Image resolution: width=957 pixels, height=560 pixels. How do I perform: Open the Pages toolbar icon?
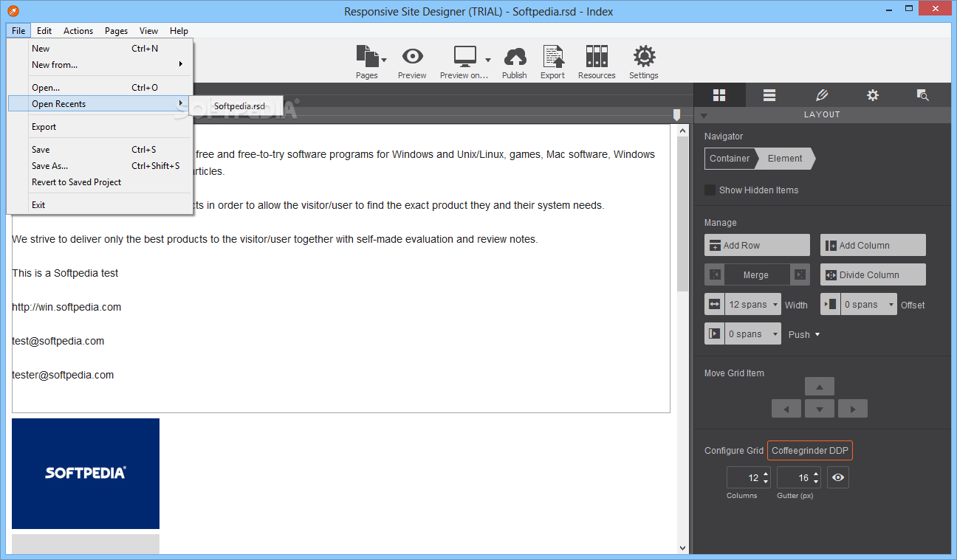(x=366, y=57)
